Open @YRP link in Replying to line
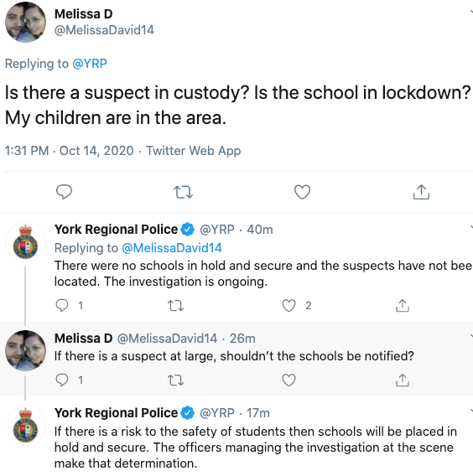The width and height of the screenshot is (473, 476). coord(90,64)
